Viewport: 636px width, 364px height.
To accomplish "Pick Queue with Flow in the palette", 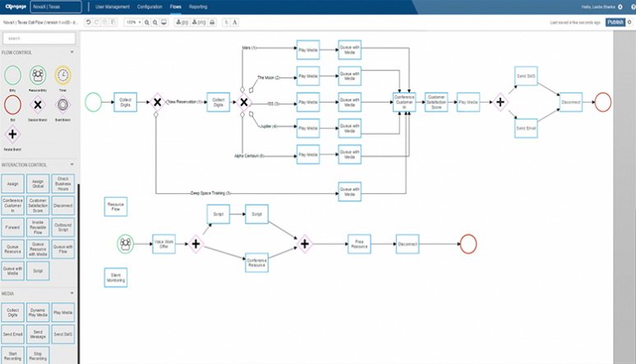I will [x=63, y=249].
